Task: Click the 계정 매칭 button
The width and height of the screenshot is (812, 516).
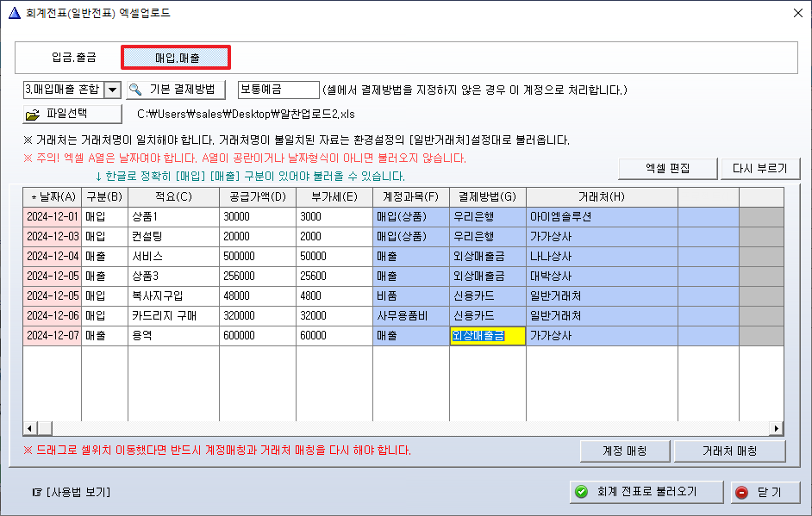Action: [625, 451]
